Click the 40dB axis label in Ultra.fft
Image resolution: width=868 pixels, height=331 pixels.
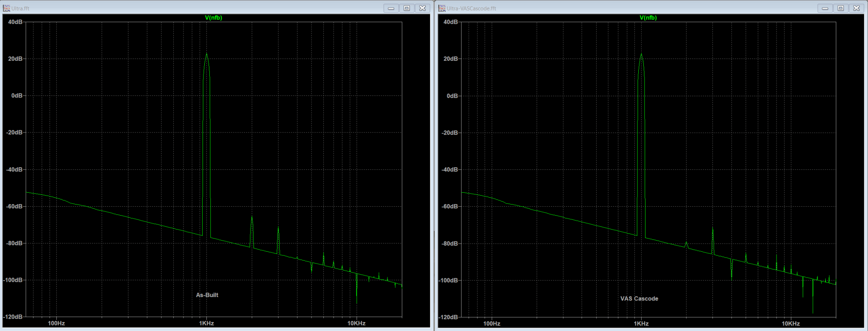tap(15, 22)
